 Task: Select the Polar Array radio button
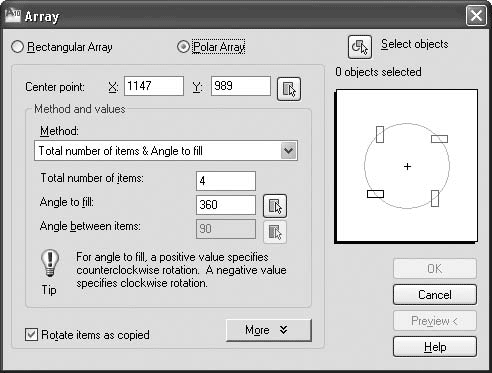(183, 47)
